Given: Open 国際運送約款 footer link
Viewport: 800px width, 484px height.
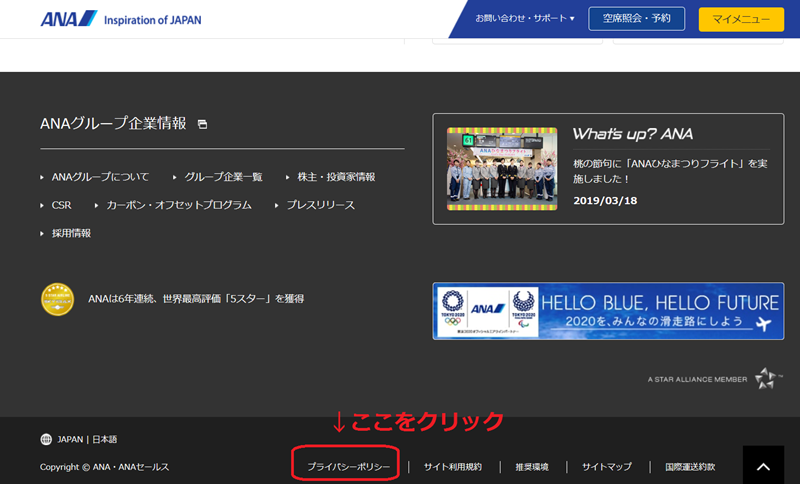Looking at the screenshot, I should (690, 467).
